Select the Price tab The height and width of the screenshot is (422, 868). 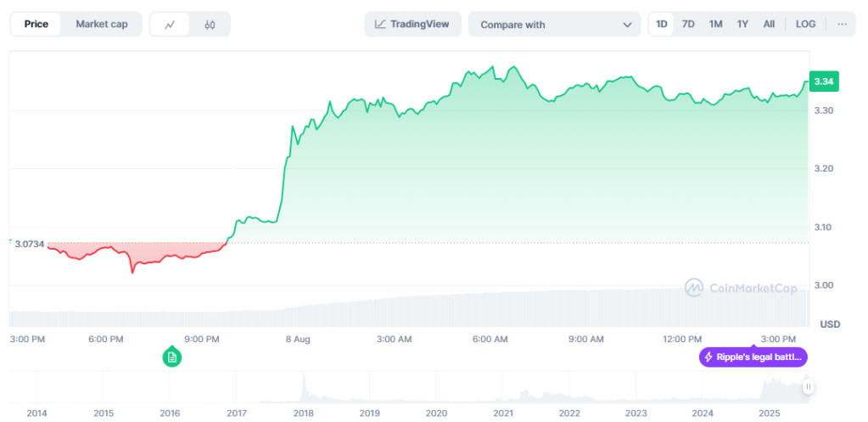click(x=36, y=25)
